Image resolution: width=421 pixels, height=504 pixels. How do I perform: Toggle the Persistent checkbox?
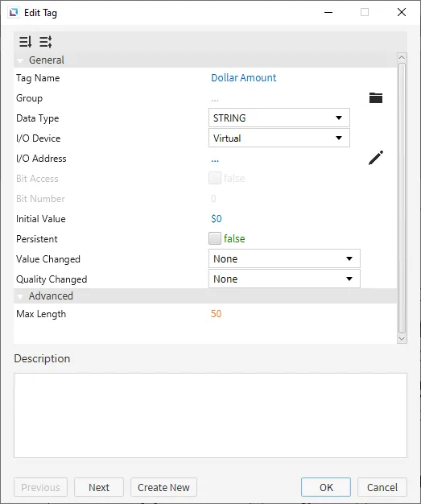(215, 238)
